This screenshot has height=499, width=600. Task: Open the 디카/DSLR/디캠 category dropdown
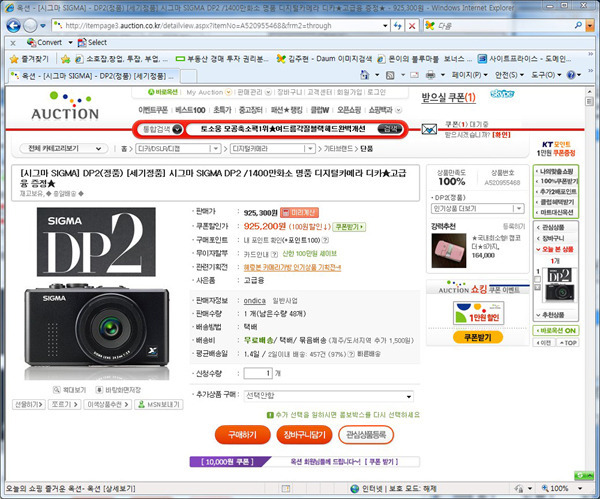[x=178, y=148]
